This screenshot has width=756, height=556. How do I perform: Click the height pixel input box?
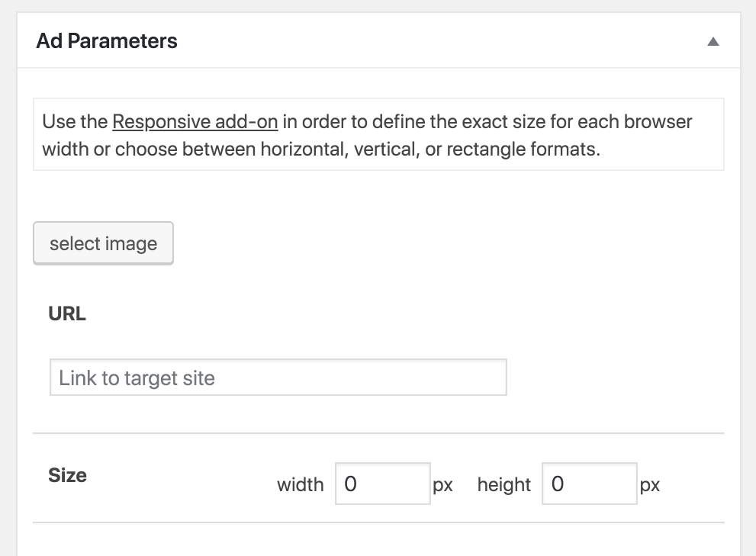tap(589, 484)
